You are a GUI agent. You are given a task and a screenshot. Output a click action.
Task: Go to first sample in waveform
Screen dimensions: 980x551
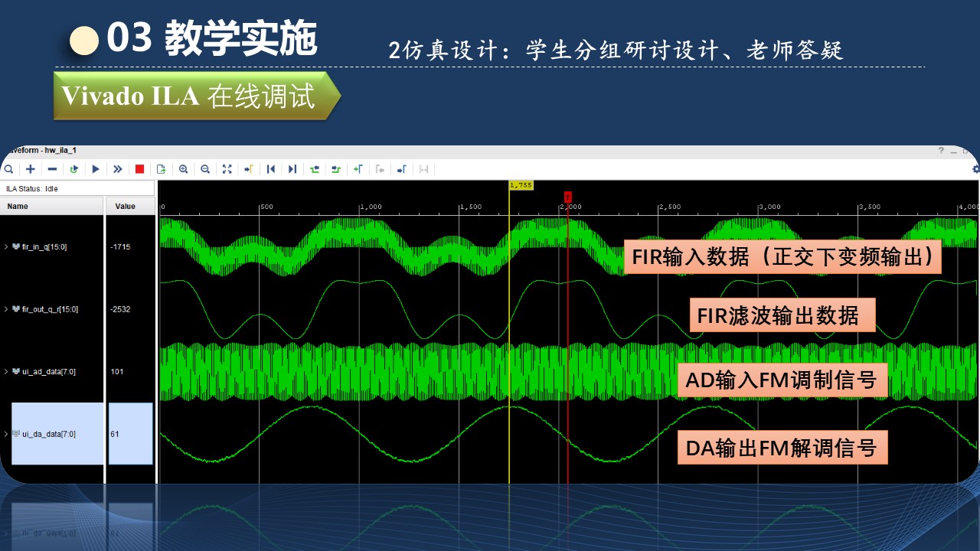pyautogui.click(x=270, y=169)
